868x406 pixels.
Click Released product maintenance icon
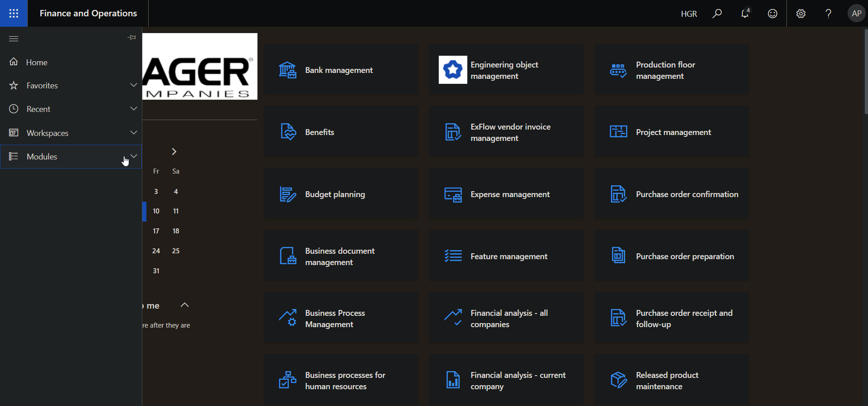coord(618,380)
